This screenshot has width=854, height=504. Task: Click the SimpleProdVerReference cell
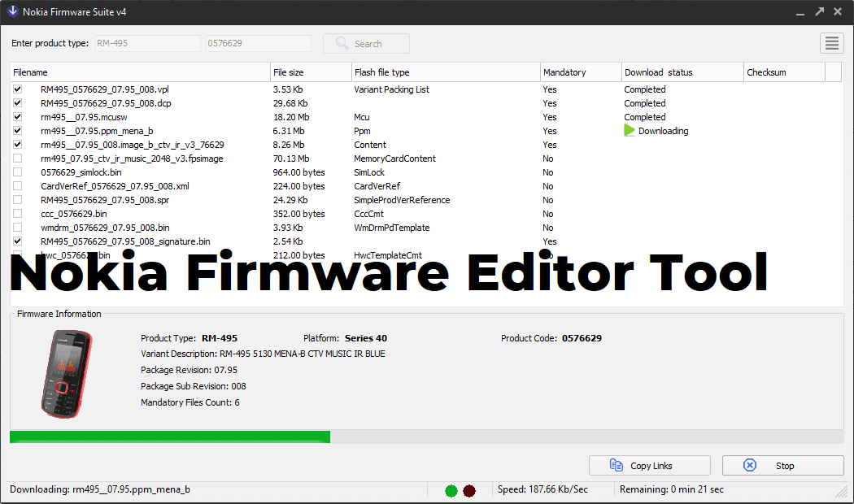pyautogui.click(x=402, y=200)
